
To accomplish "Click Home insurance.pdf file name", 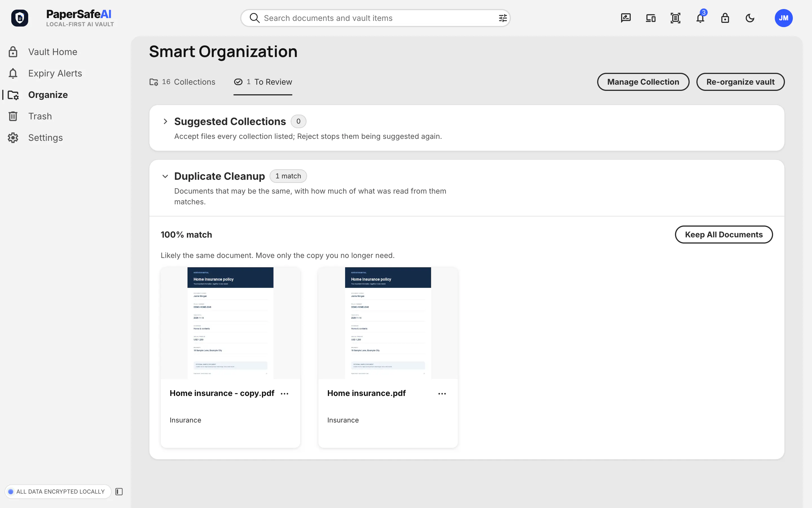I will [367, 393].
